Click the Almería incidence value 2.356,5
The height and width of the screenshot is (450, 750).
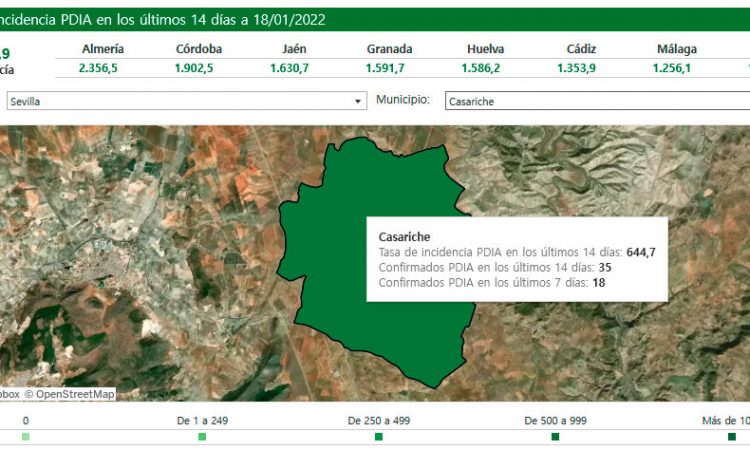tap(102, 68)
